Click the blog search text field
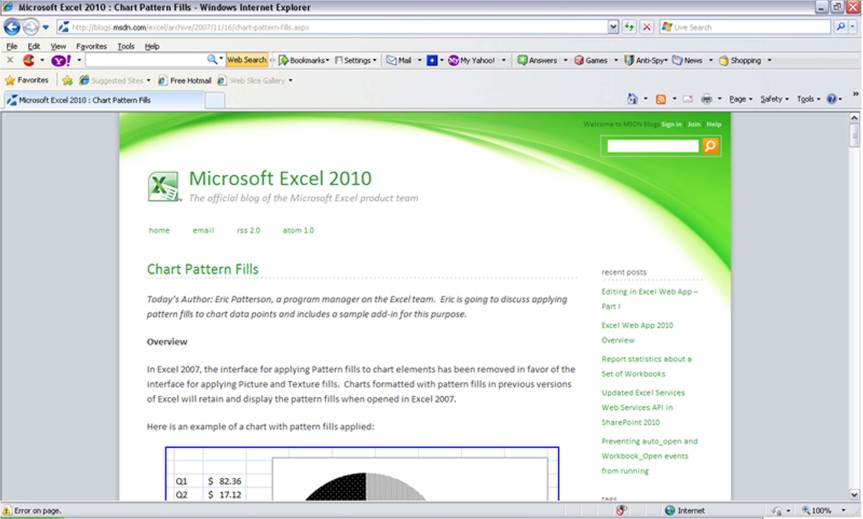 click(653, 146)
